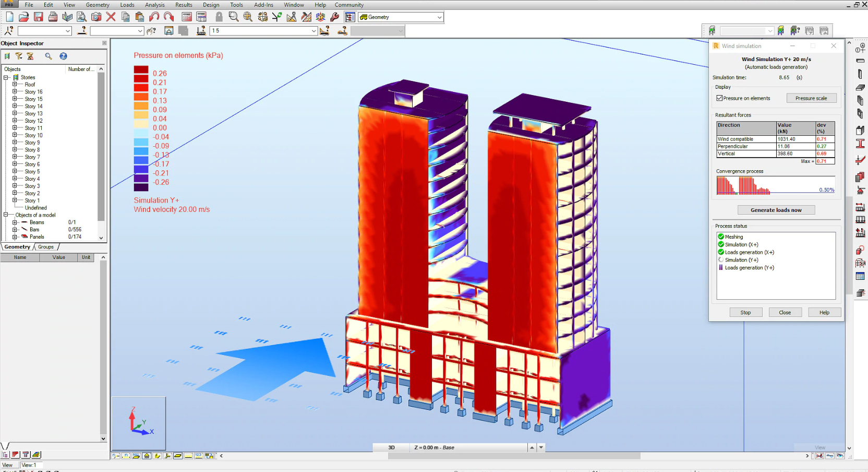
Task: Toggle the panel display icon in bottom bar
Action: tap(178, 456)
